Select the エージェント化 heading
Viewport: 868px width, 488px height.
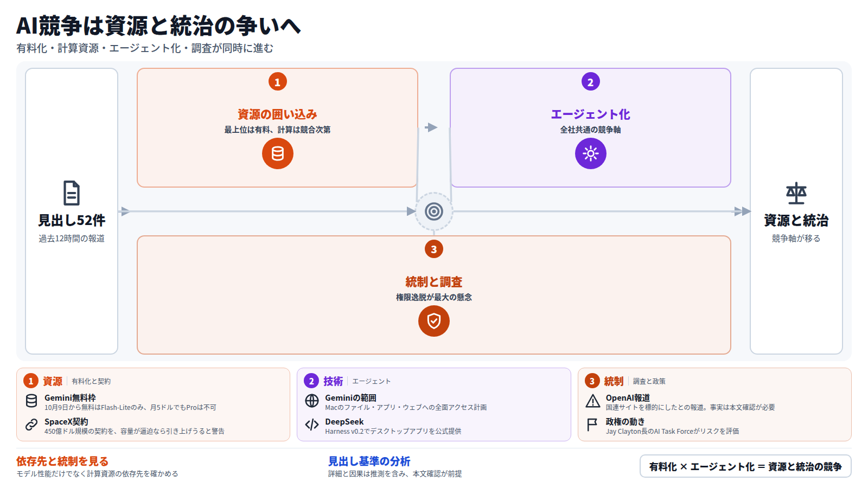[x=591, y=114]
